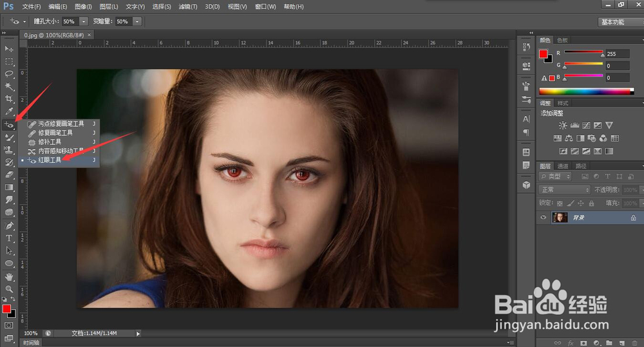
Task: Select the Hand tool
Action: [x=8, y=277]
